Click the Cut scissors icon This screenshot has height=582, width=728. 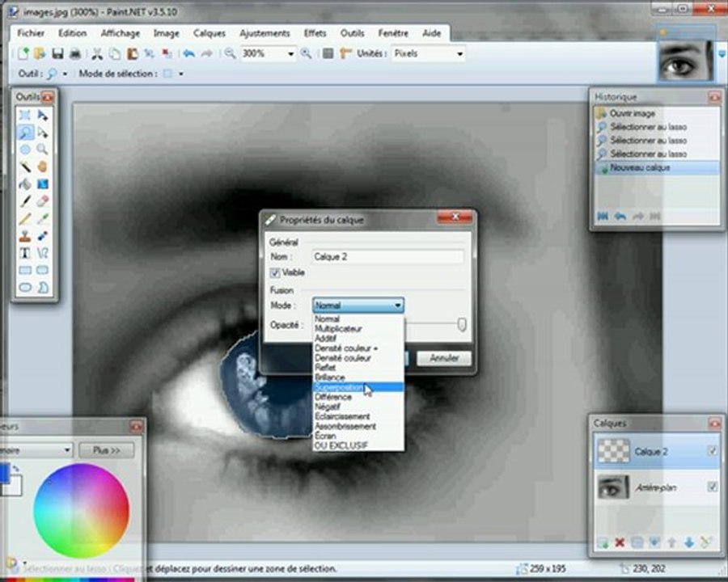(x=97, y=54)
